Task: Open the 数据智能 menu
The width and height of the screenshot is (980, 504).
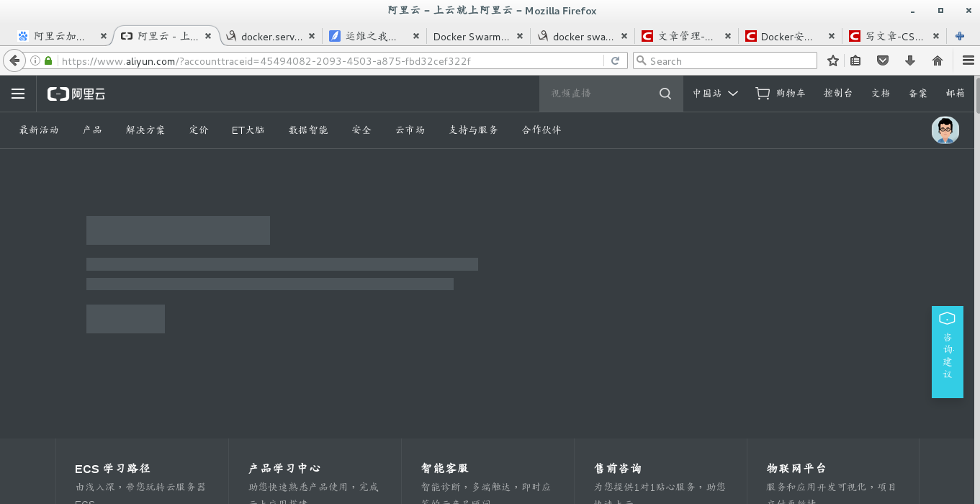Action: coord(308,130)
